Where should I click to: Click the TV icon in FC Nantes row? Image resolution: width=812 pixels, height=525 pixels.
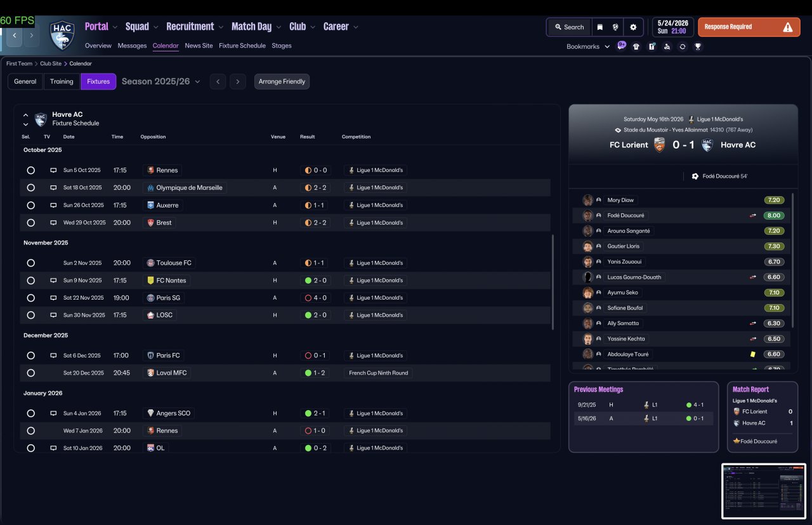point(54,280)
